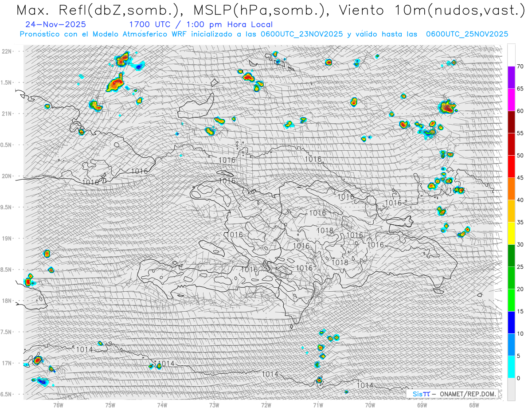Click the "75W" longitude label
Viewport: 532px width, 411px height.
pyautogui.click(x=110, y=405)
